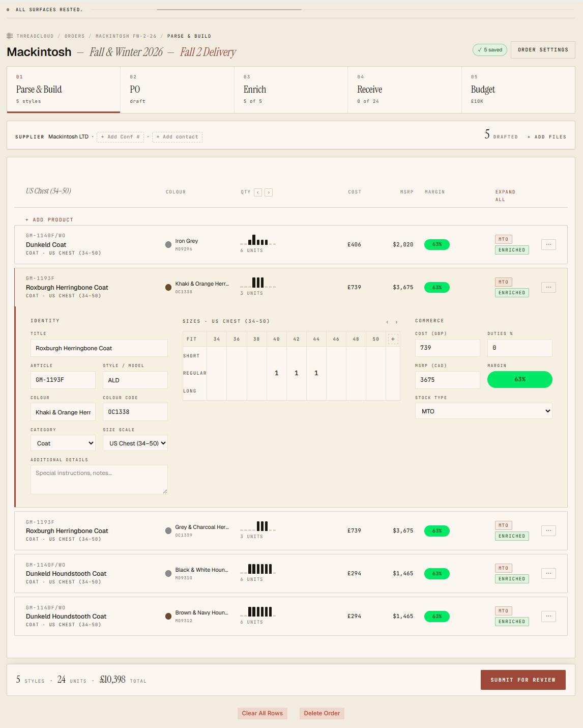Click the ThreadCloud grid logo icon
The image size is (583, 728).
click(10, 36)
